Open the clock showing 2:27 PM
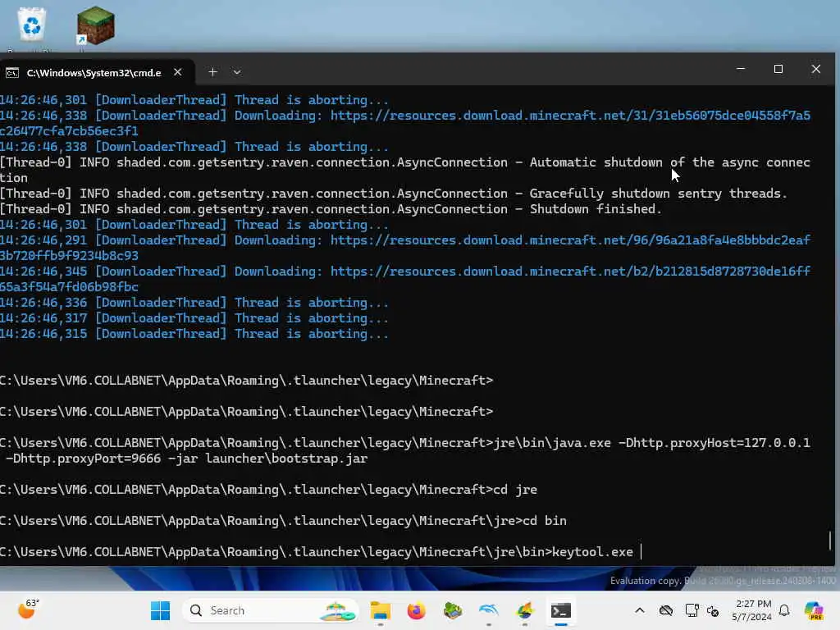Screen dimensions: 840x630 click(752, 610)
